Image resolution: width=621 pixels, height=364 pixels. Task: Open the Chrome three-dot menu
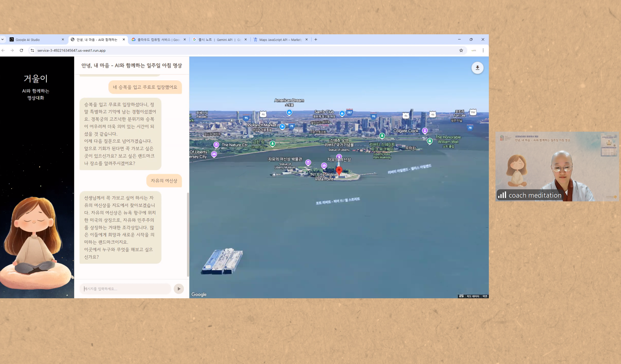(483, 50)
